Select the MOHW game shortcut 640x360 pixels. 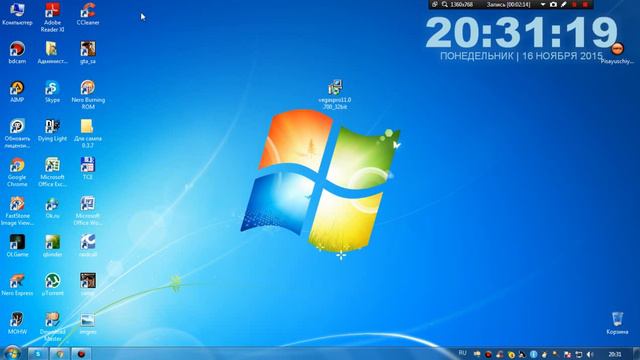tap(17, 323)
